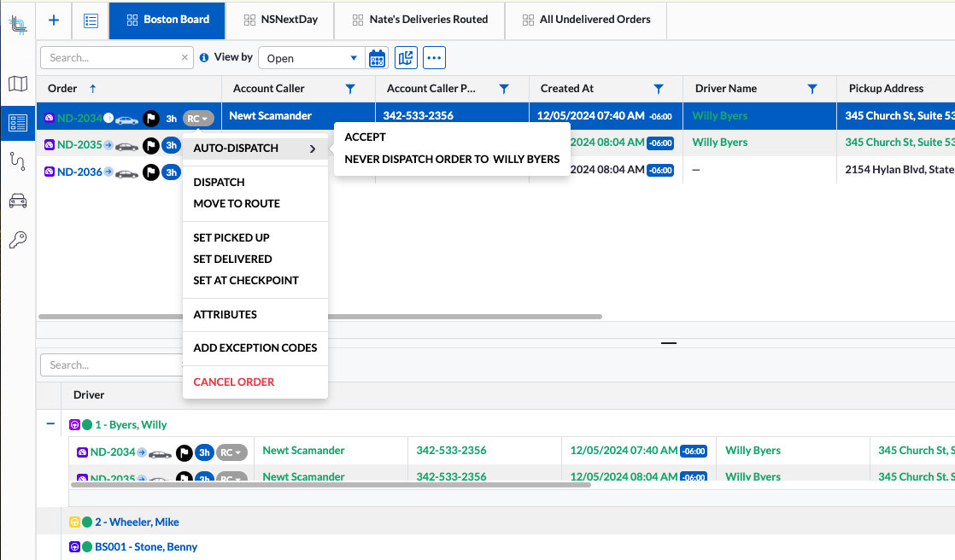Switch to the NSNextDay tab

[280, 20]
